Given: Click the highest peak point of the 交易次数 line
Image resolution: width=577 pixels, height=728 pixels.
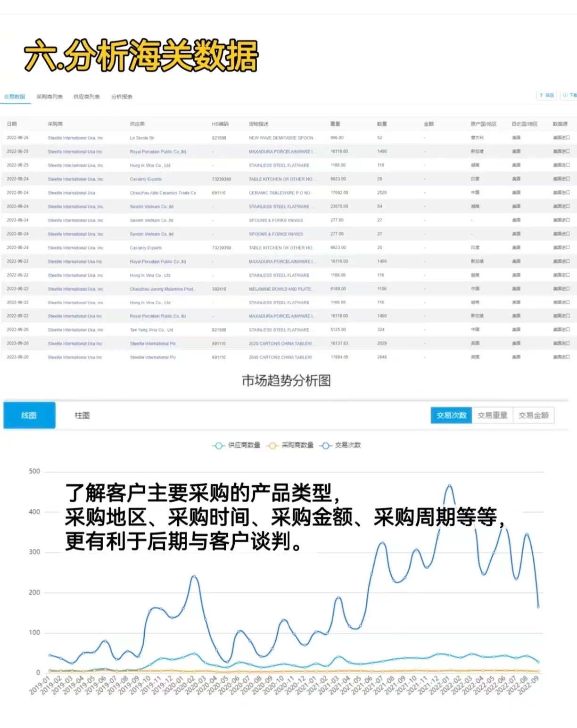Looking at the screenshot, I should click(449, 485).
